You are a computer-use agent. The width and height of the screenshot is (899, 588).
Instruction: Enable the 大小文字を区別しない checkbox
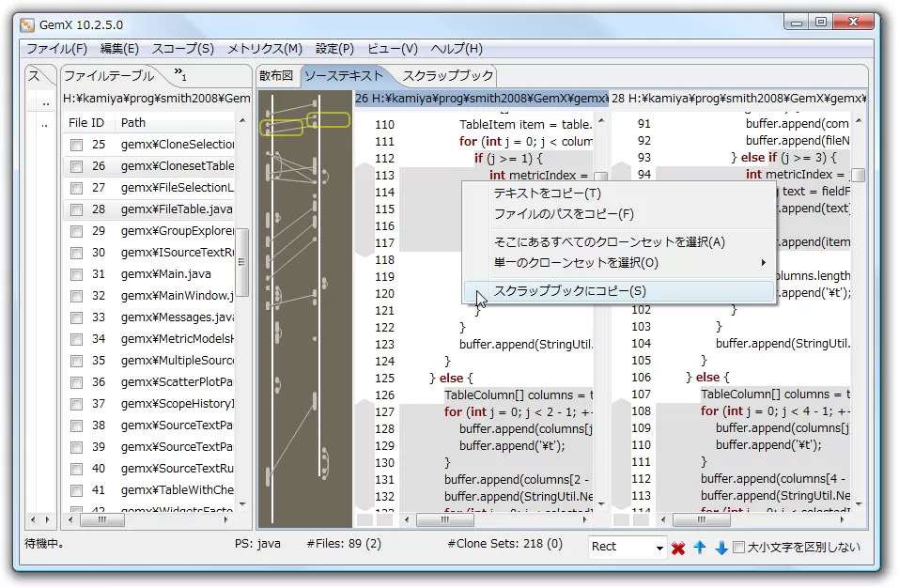741,548
